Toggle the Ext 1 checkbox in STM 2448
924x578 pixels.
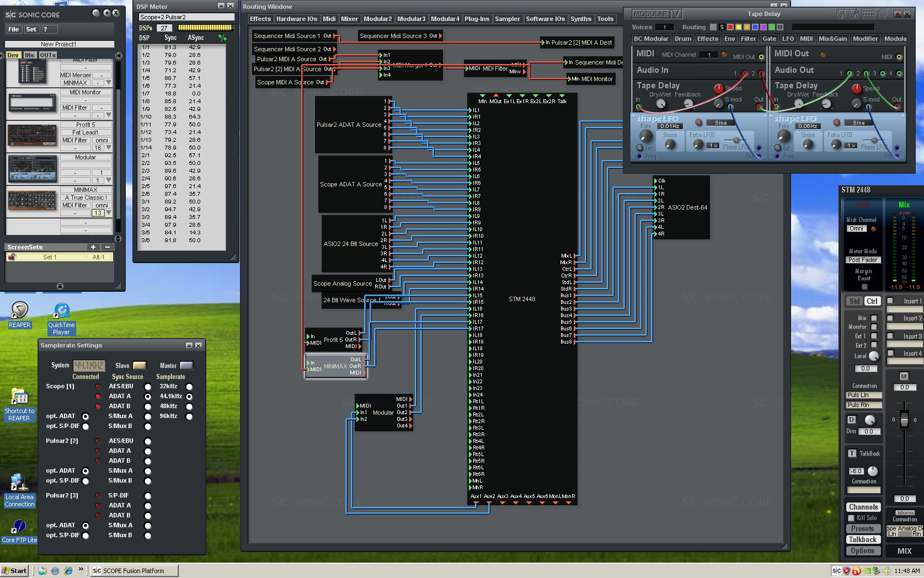coord(874,336)
